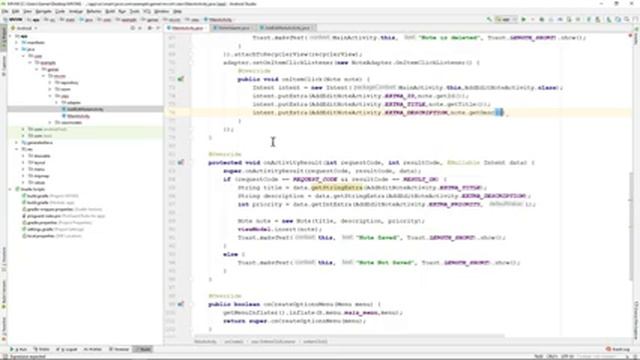Open the app run configuration dropdown

coord(506,19)
